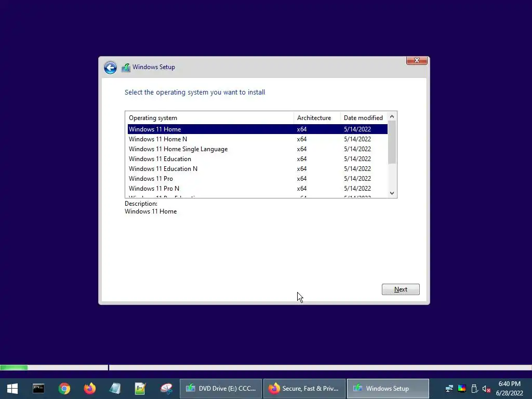Click the Windows Setup title icon
Viewport: 532px width, 399px height.
click(x=126, y=67)
